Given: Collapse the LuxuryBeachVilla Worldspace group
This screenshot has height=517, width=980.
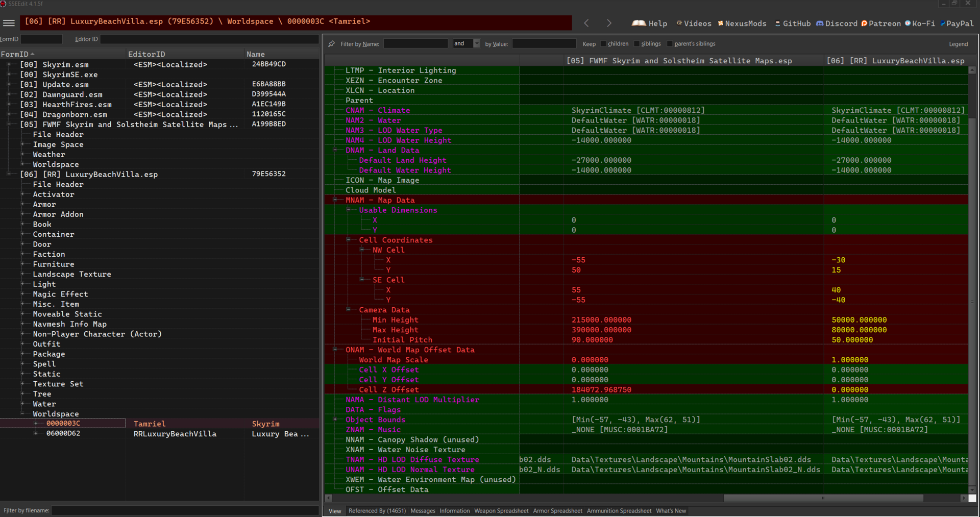Looking at the screenshot, I should [22, 413].
